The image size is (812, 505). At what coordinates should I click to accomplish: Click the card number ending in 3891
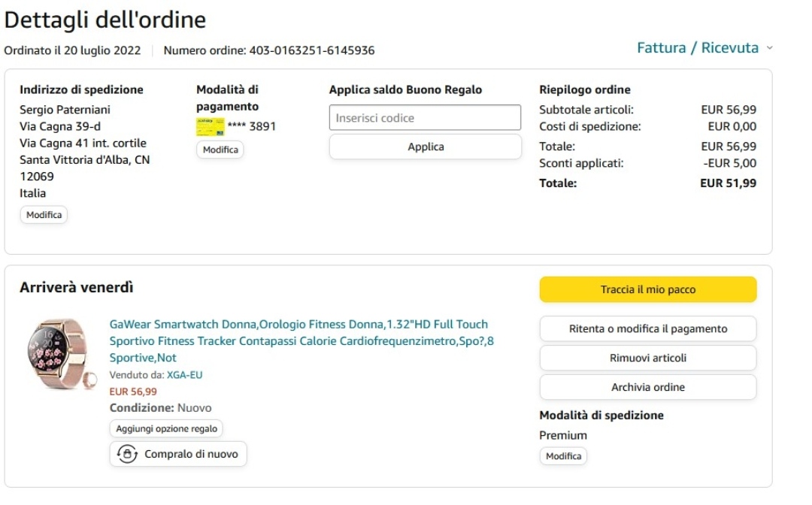point(251,126)
